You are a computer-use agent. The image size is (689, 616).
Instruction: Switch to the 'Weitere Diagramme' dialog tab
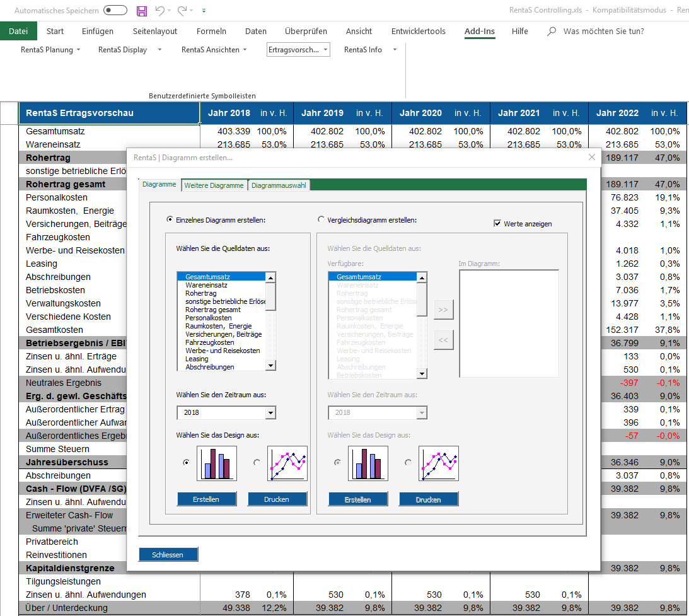pyautogui.click(x=214, y=185)
